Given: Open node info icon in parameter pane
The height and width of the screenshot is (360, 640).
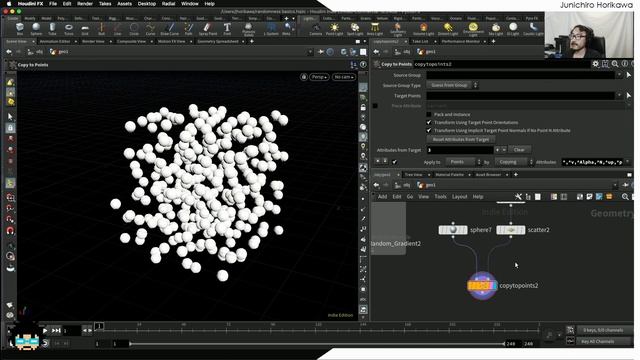Looking at the screenshot, I should click(624, 64).
